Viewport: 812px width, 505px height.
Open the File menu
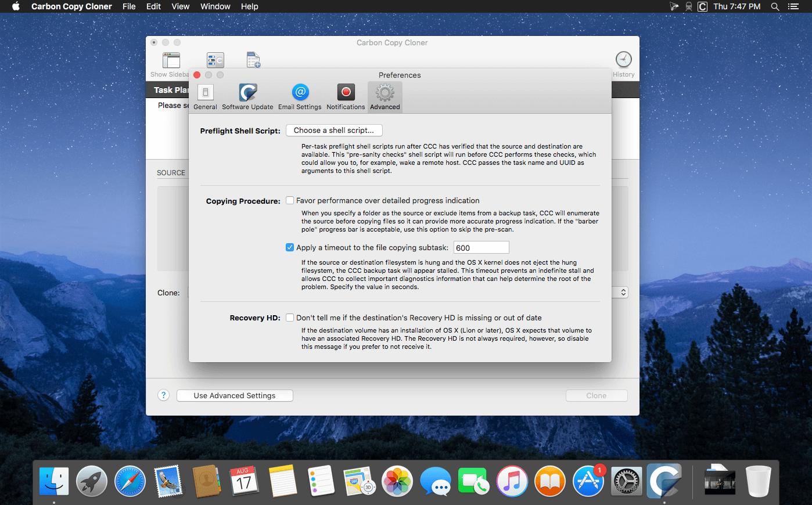click(129, 6)
